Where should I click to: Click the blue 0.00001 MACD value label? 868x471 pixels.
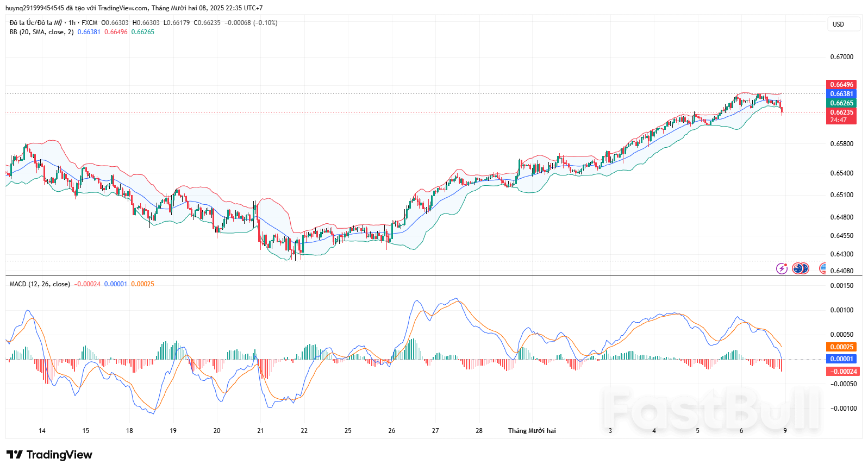point(841,359)
